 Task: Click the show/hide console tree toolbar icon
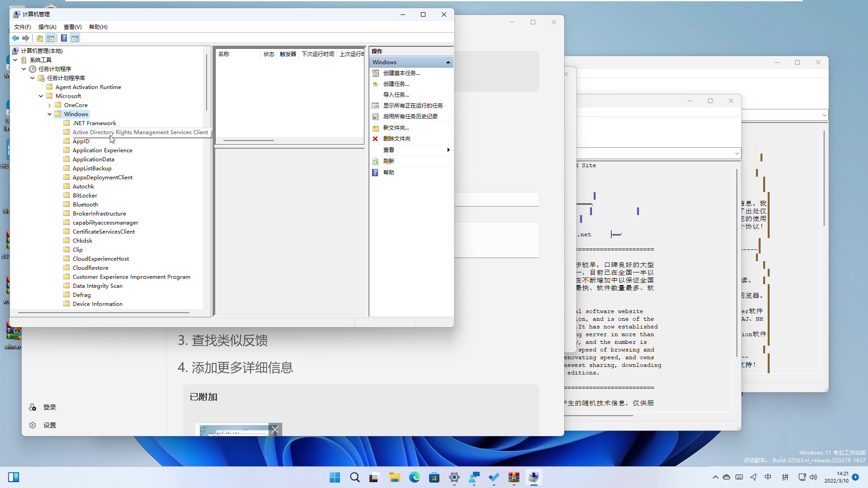[x=51, y=38]
